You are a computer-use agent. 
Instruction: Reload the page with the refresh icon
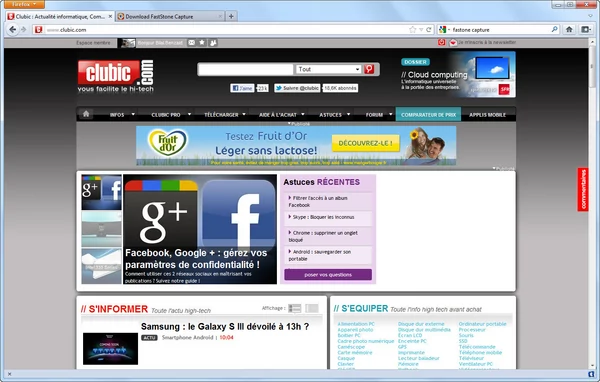point(429,29)
